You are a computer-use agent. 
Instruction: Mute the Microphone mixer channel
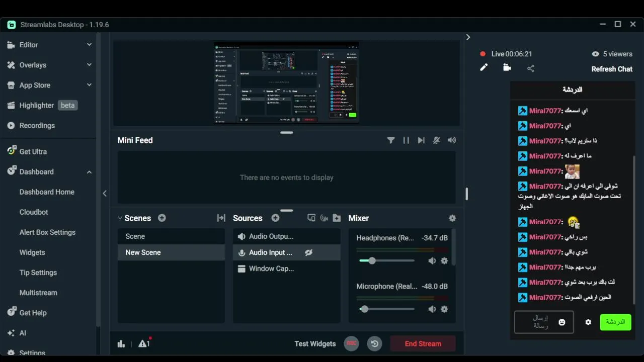click(432, 309)
